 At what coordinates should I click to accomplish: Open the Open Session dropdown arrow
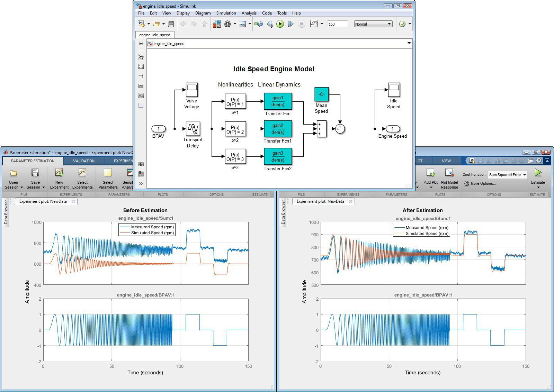(22, 188)
